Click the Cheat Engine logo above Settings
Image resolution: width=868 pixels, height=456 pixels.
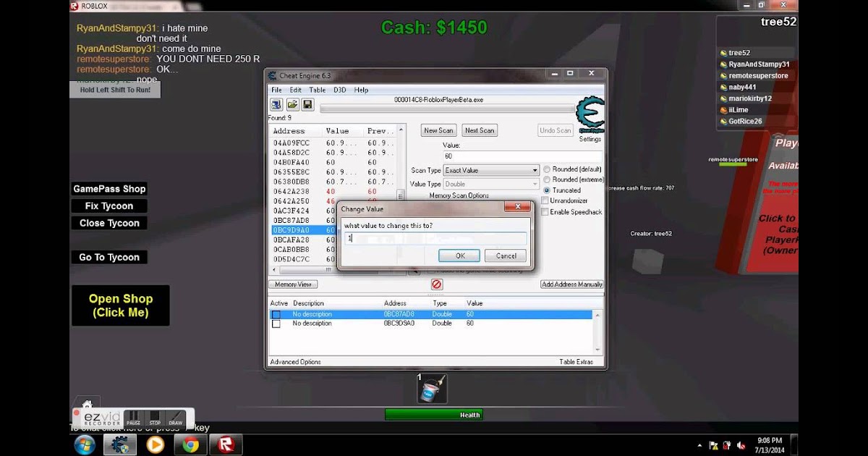pos(590,114)
